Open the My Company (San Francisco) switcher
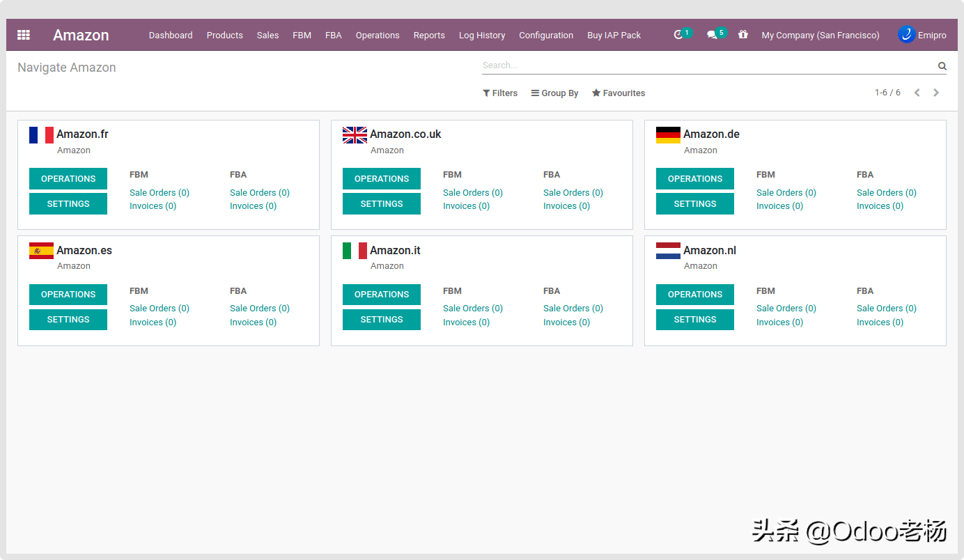 pyautogui.click(x=820, y=36)
